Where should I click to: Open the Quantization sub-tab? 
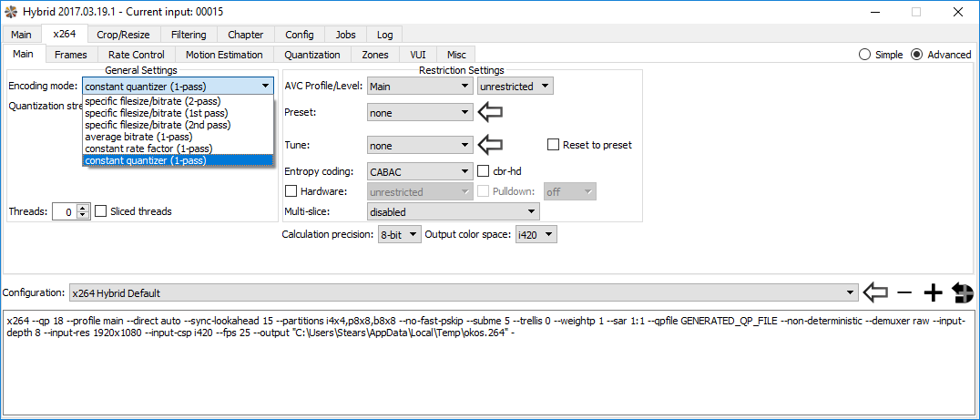(x=313, y=55)
